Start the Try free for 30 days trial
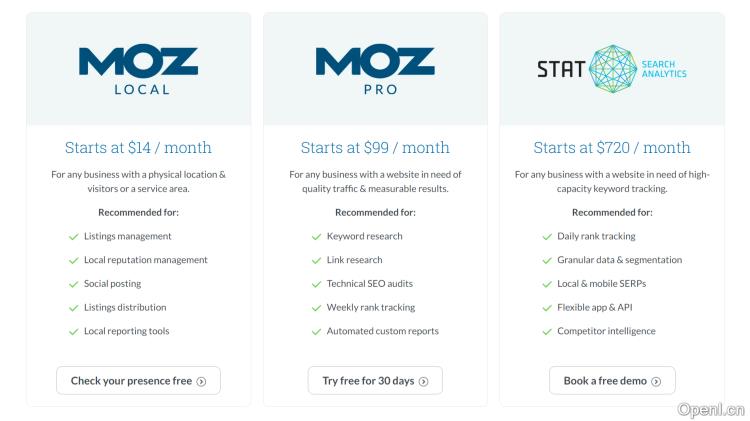This screenshot has width=750, height=421. (375, 380)
